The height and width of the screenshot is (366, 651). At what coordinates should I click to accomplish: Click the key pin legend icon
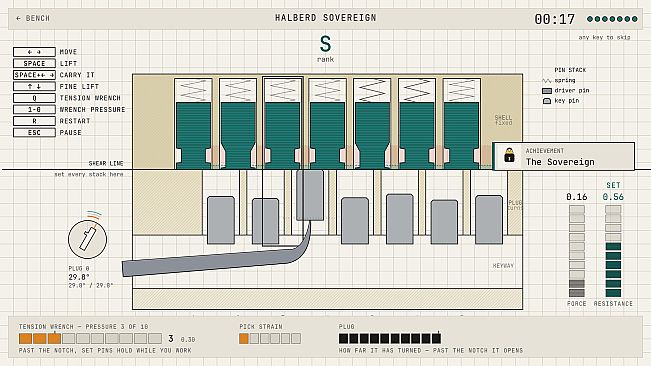[547, 101]
